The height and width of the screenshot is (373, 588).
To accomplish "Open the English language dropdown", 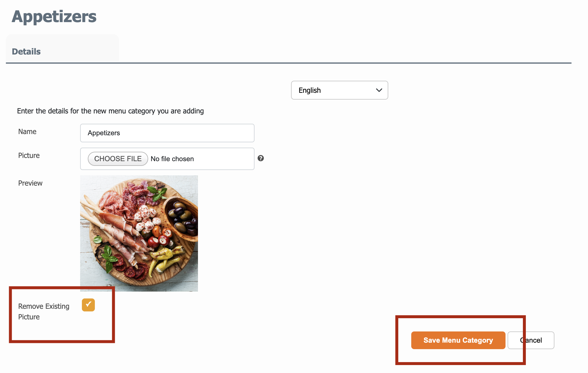I will (x=339, y=90).
